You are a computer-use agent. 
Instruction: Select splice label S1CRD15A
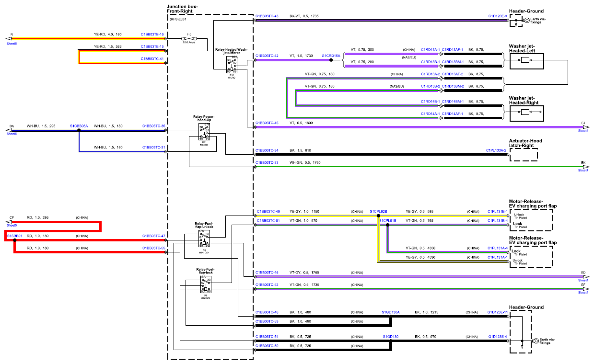click(331, 56)
